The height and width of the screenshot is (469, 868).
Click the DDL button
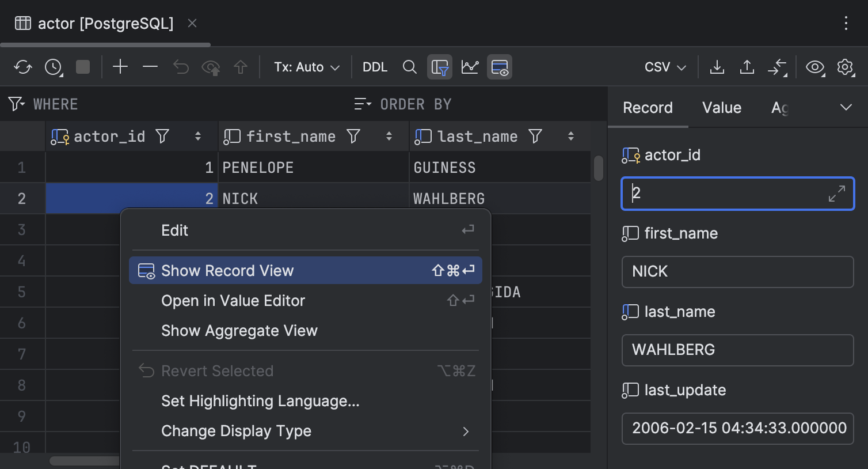pos(375,67)
